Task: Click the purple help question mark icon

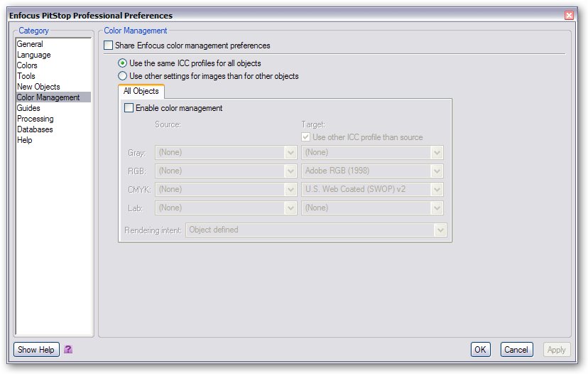Action: (68, 350)
